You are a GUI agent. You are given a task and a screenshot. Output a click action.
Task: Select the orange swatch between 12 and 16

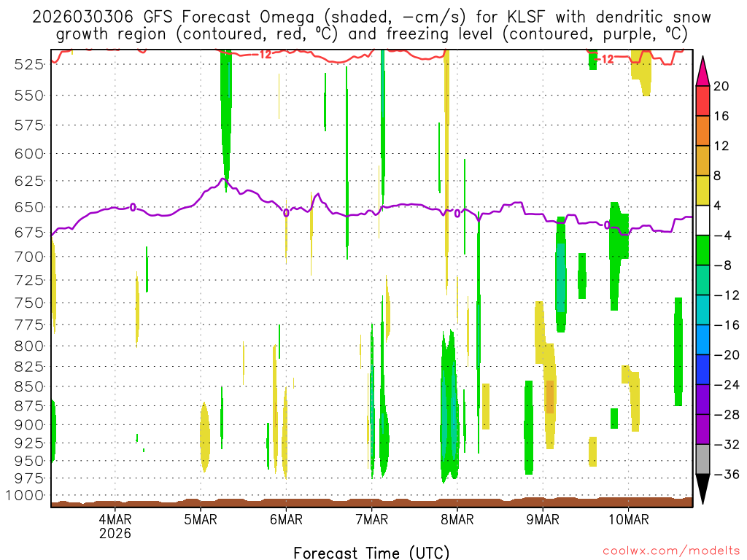click(x=703, y=131)
